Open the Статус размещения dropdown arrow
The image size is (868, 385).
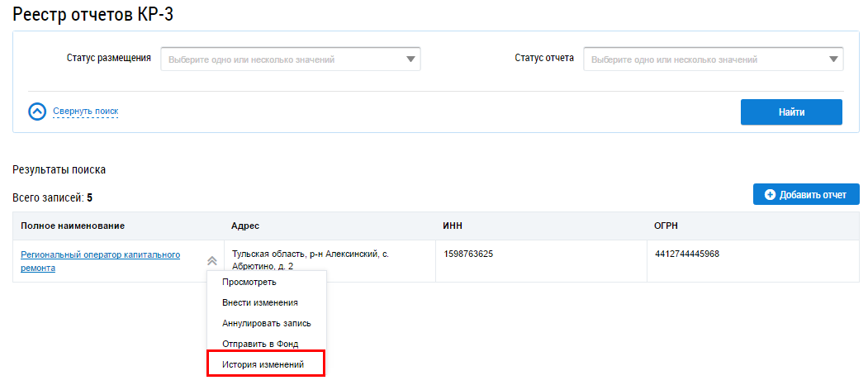pos(410,59)
